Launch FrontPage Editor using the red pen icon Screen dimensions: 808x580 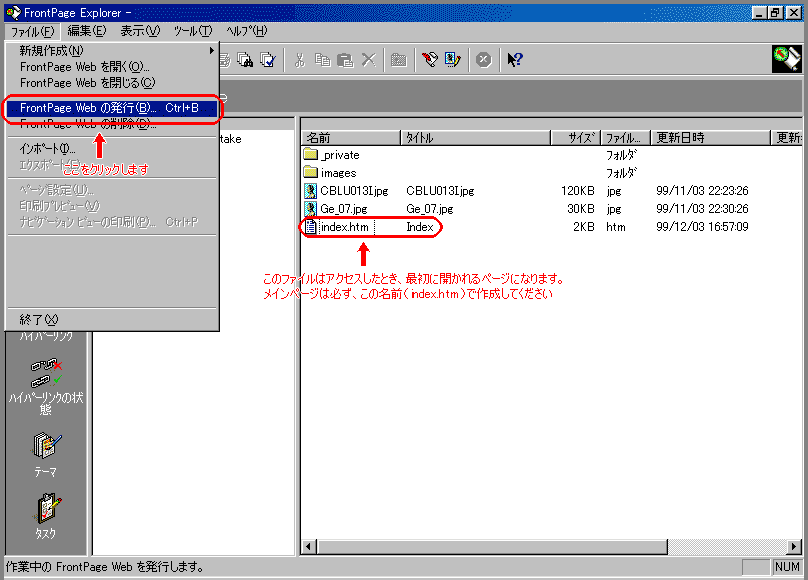pyautogui.click(x=429, y=59)
